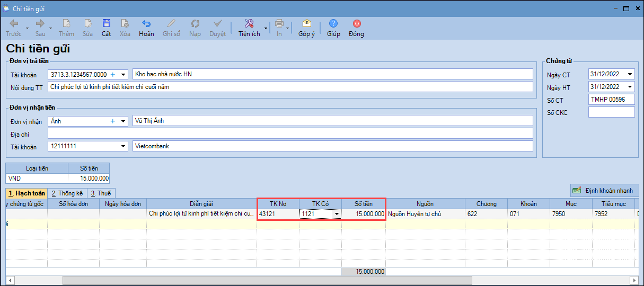644x286 pixels.
Task: Open the Ngày CT date dropdown
Action: pos(630,74)
